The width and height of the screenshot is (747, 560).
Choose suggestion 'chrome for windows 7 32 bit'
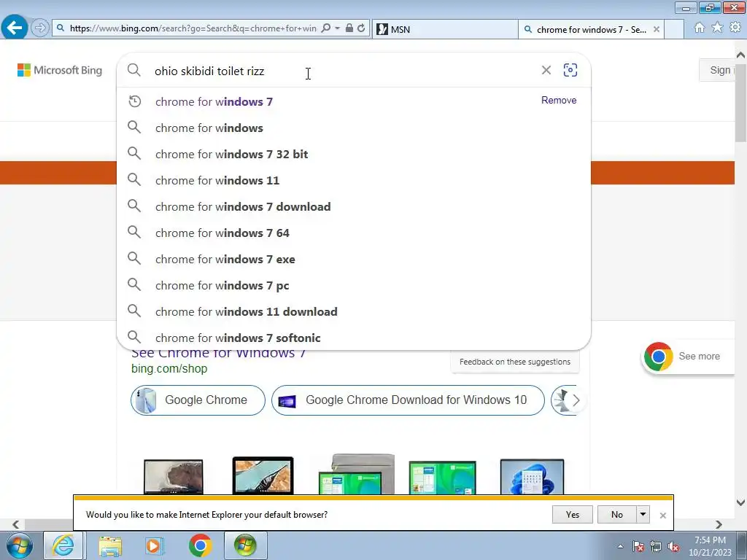click(x=354, y=154)
